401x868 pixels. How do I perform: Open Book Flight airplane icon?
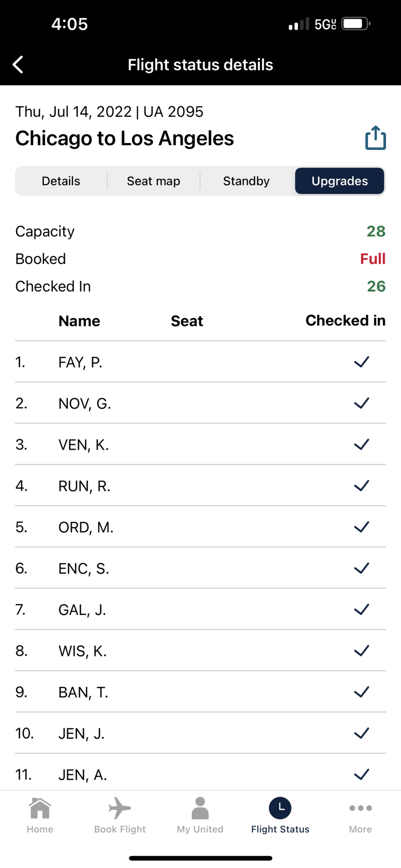120,808
